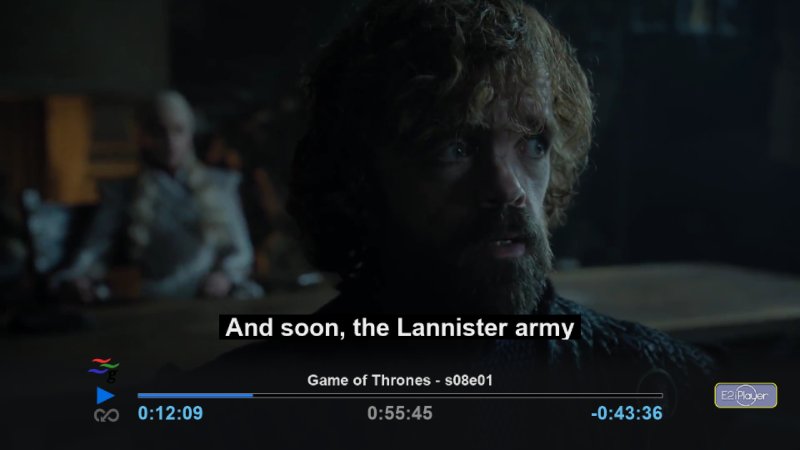Select the elapsed time 0:12:09
800x450 pixels.
(x=170, y=413)
